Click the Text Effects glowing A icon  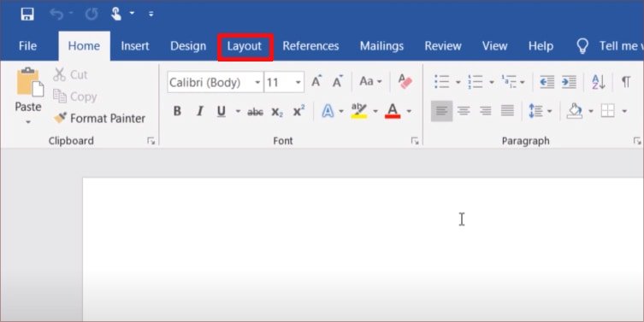click(x=328, y=111)
